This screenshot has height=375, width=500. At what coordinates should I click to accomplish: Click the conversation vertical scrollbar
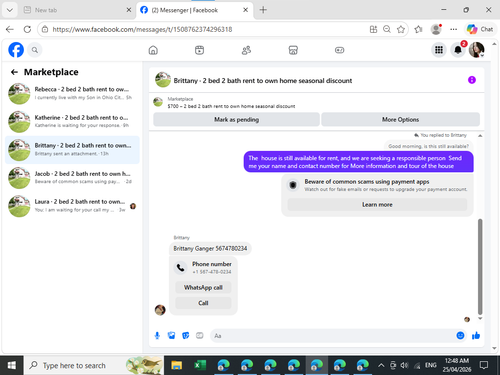click(x=480, y=267)
